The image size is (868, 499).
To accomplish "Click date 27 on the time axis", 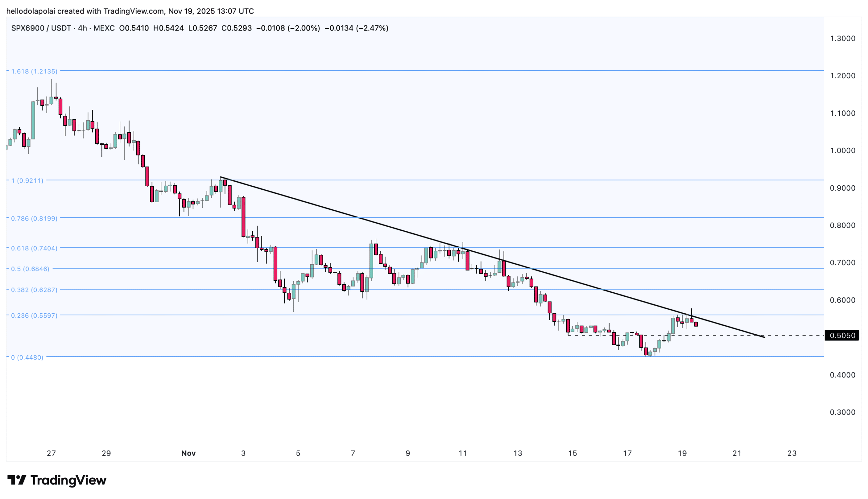I will click(x=51, y=453).
